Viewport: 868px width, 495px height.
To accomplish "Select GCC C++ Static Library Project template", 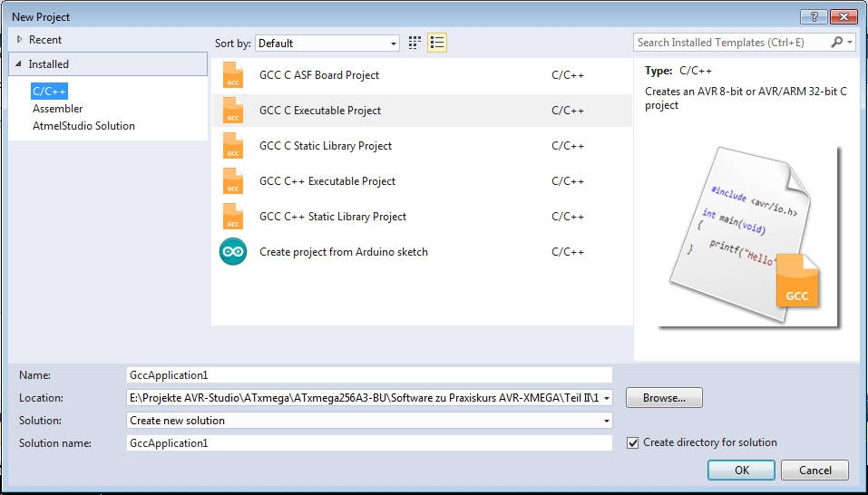I will [x=422, y=217].
